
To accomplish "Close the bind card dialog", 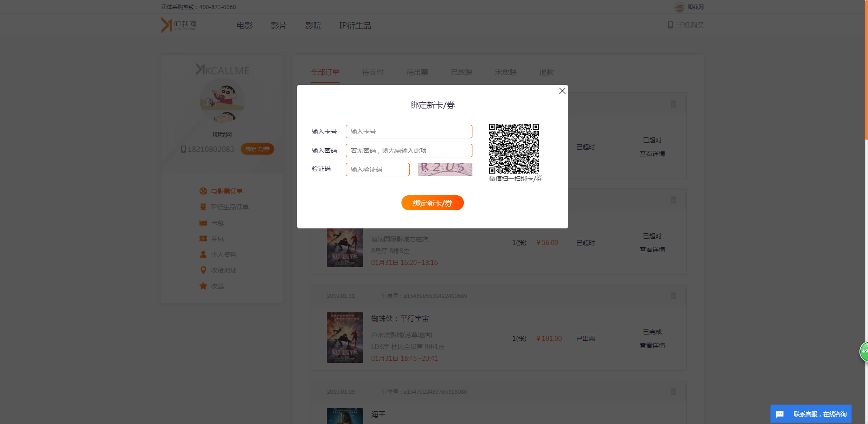I will pos(562,91).
